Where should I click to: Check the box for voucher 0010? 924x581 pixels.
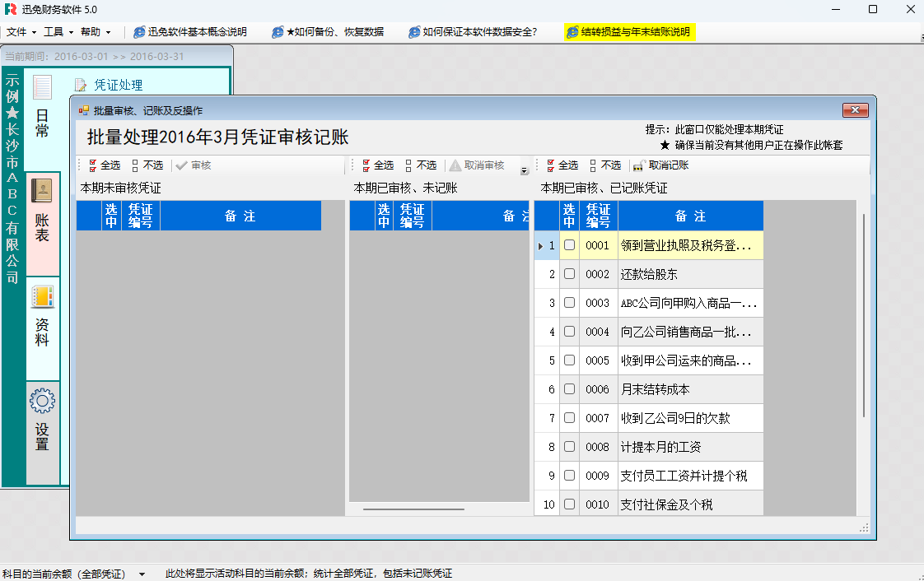(x=569, y=504)
